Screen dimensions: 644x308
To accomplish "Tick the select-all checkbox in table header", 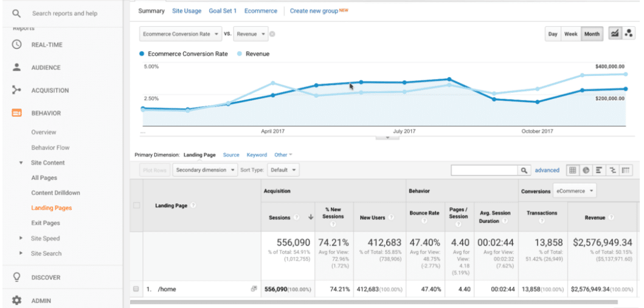I will 136,205.
